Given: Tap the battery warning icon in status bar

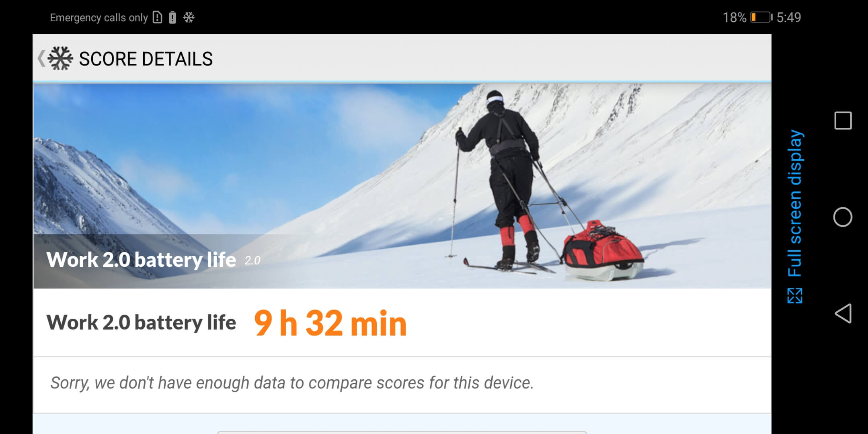Looking at the screenshot, I should [172, 17].
